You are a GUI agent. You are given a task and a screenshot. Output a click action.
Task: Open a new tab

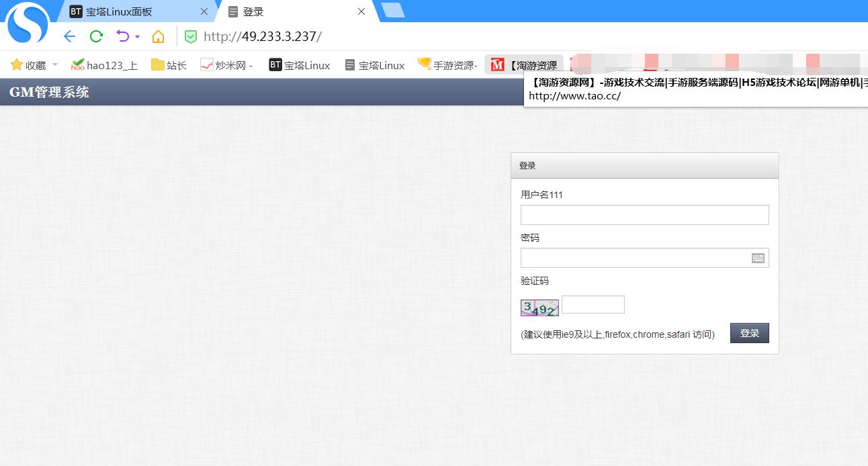pyautogui.click(x=392, y=11)
